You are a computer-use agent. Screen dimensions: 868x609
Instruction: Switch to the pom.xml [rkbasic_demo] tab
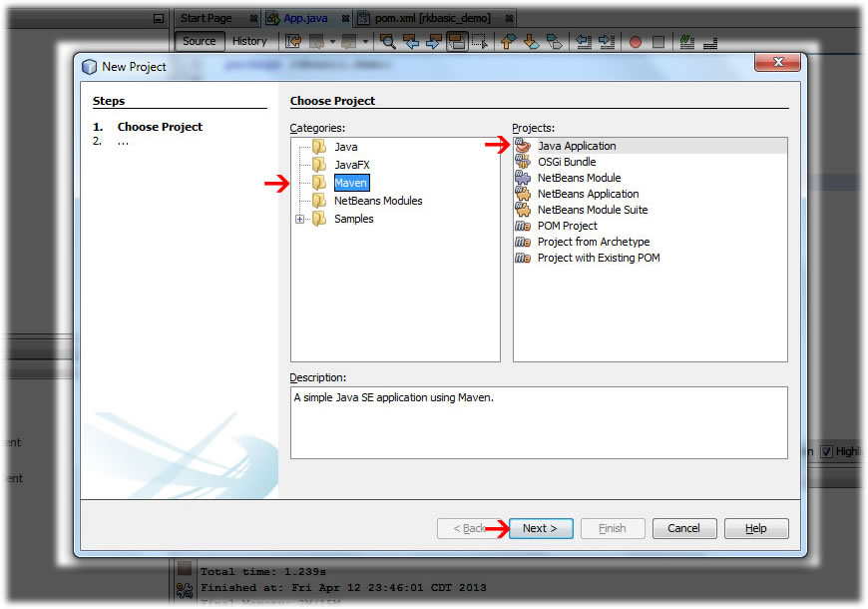[x=432, y=18]
